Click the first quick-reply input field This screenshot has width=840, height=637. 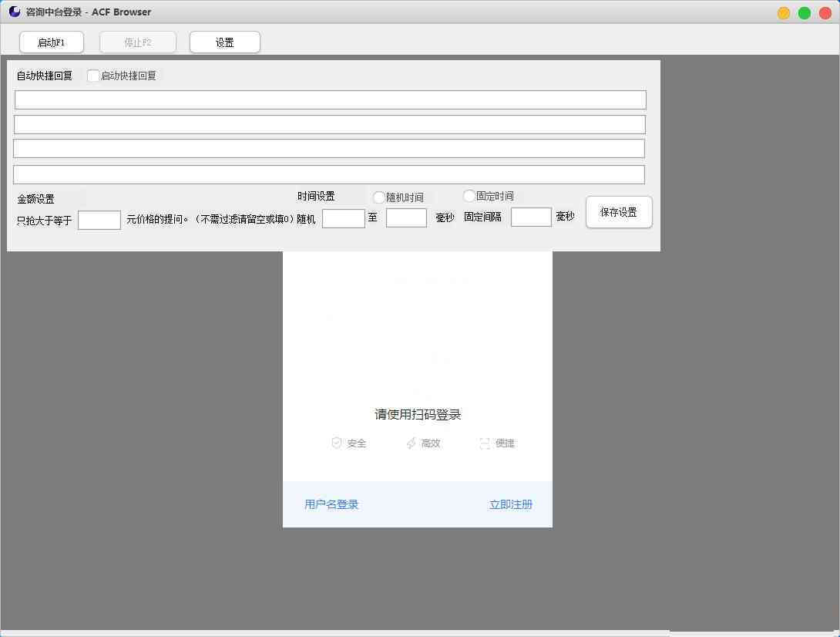pyautogui.click(x=329, y=99)
